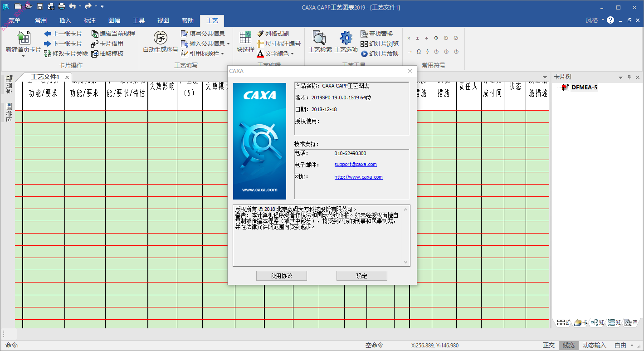Click 修改卡片关联 in the ribbon
Viewport: 644px width, 351px height.
click(66, 54)
